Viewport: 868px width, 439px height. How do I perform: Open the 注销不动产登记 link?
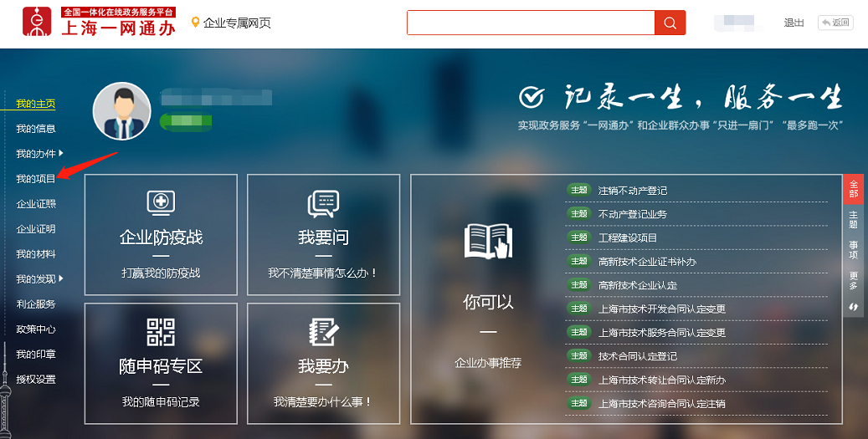[633, 191]
